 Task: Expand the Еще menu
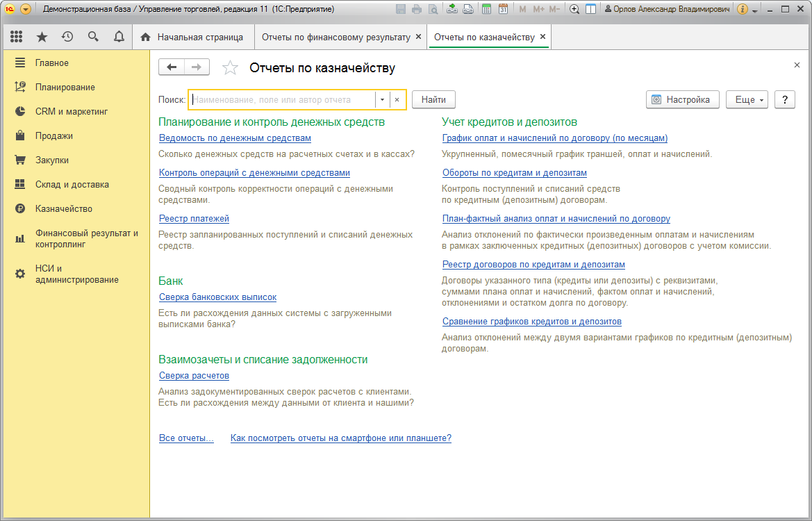747,100
